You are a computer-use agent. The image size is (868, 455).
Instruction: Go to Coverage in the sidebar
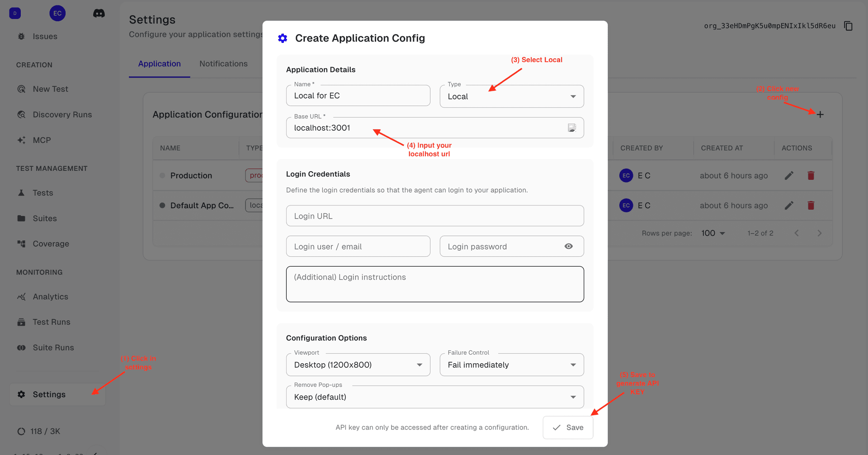pyautogui.click(x=51, y=244)
